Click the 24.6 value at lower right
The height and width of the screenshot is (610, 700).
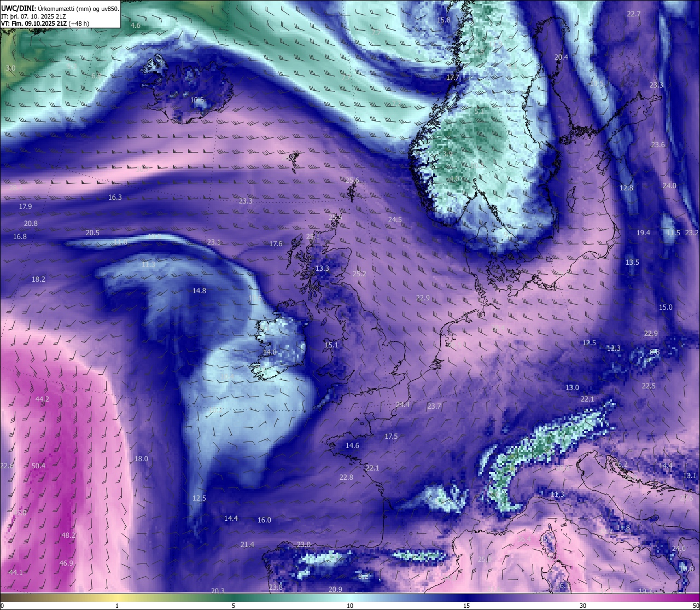tap(678, 549)
